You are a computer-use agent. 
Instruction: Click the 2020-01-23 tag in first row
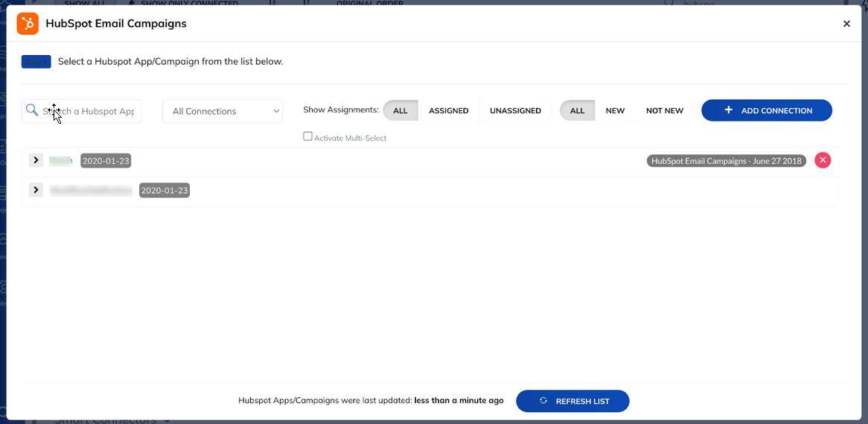[106, 161]
